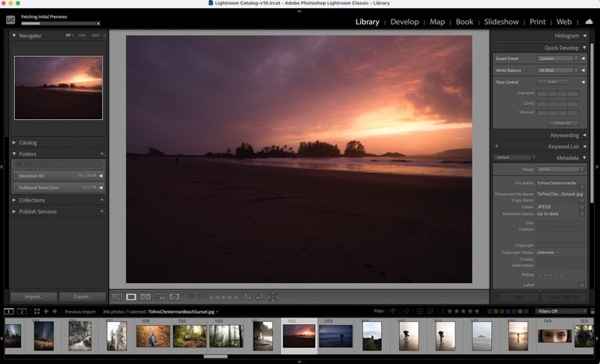Click the Export button
This screenshot has height=364, width=600.
click(82, 297)
